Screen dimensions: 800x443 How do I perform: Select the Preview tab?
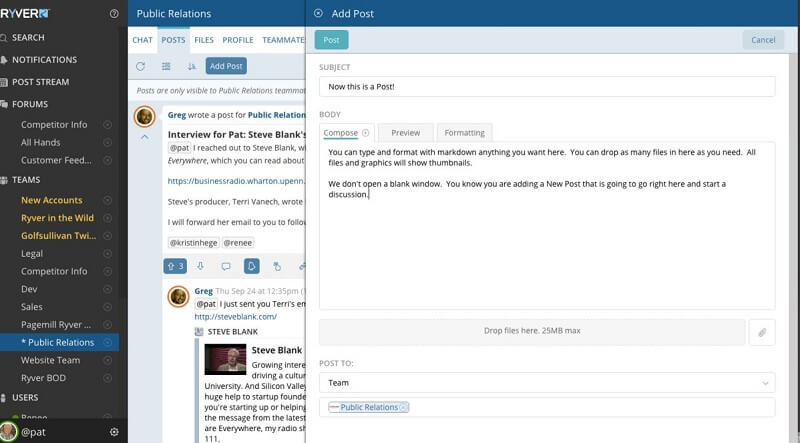pos(406,133)
